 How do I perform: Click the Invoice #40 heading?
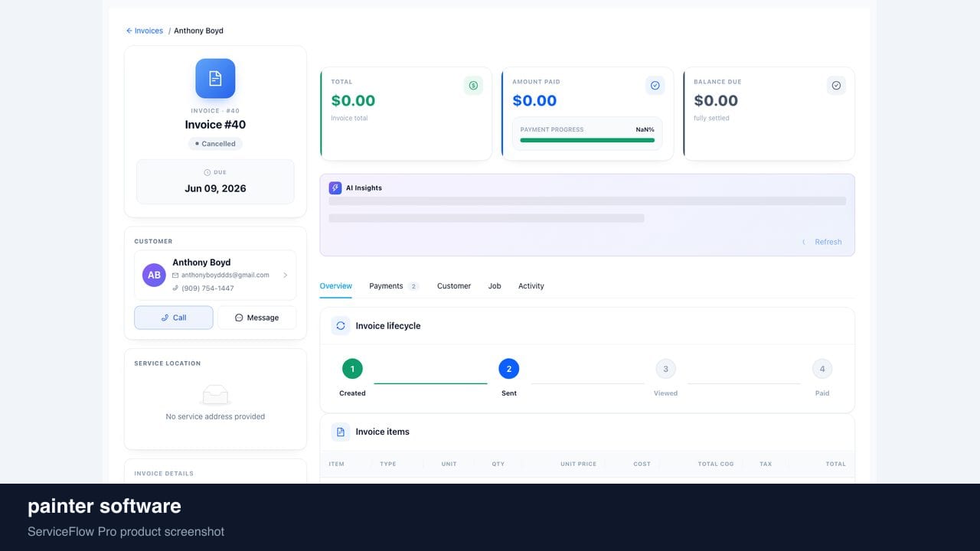(215, 125)
